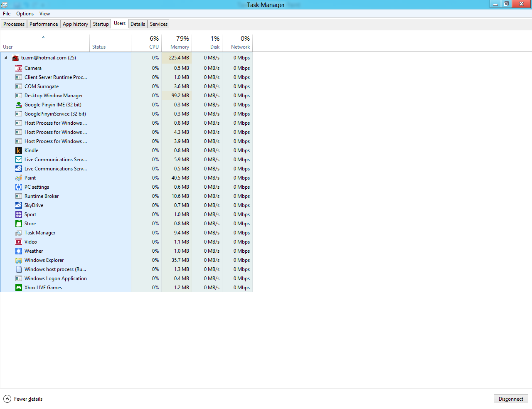Click the 10.6 MB memory cell

177,196
